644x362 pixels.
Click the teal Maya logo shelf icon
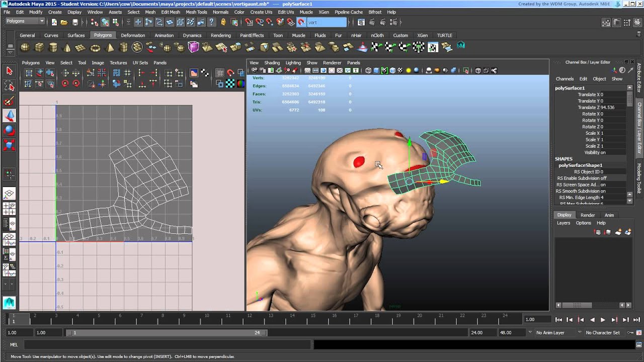click(460, 46)
